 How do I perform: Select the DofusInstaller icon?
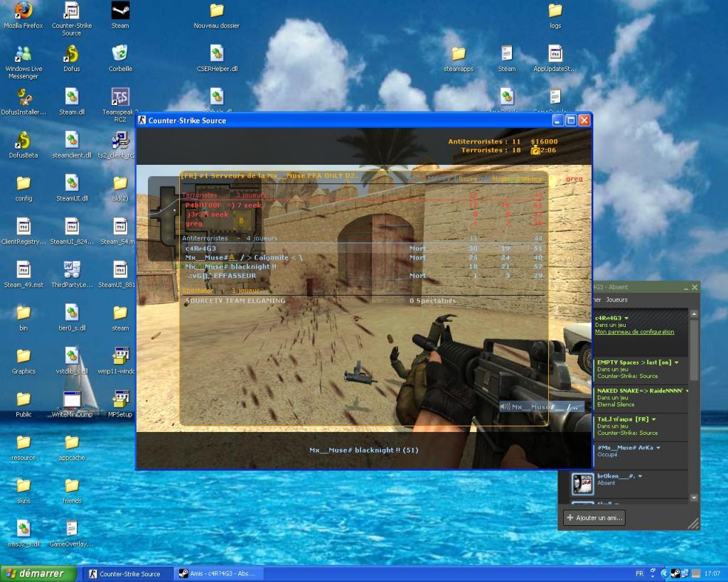(23, 97)
